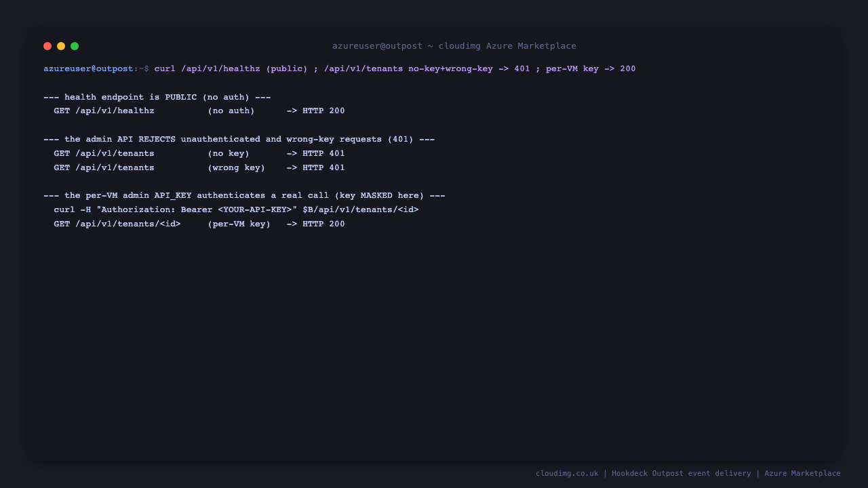Click the yellow minimize window dot
This screenshot has width=868, height=488.
[x=61, y=46]
